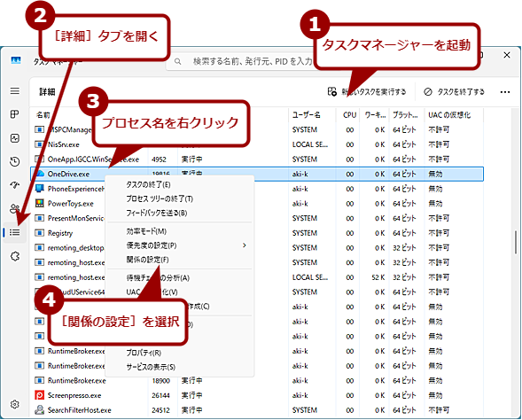Open the Users page icon

click(x=15, y=208)
